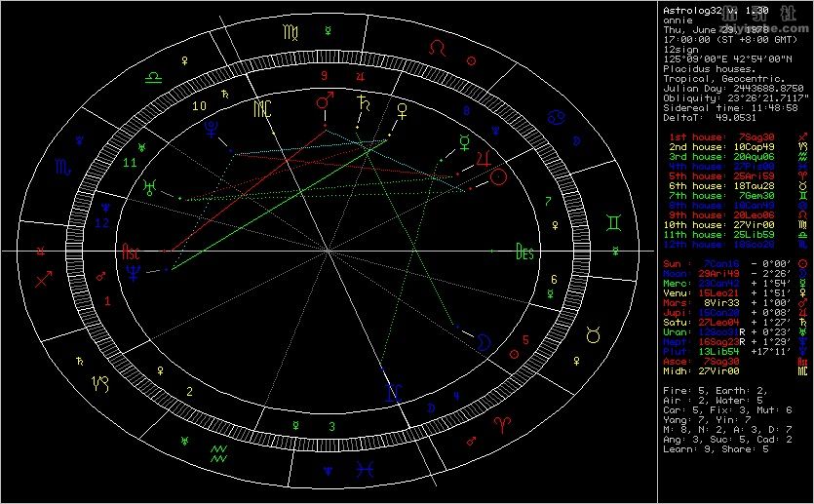Click the green Des label on the right

pyautogui.click(x=525, y=251)
